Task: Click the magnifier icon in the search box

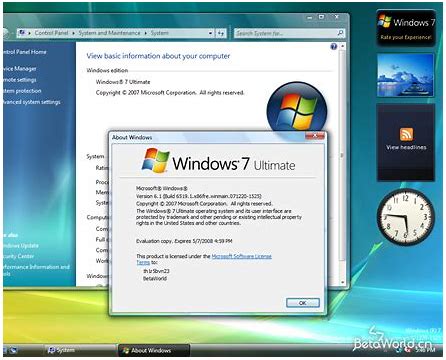Action: click(x=340, y=33)
